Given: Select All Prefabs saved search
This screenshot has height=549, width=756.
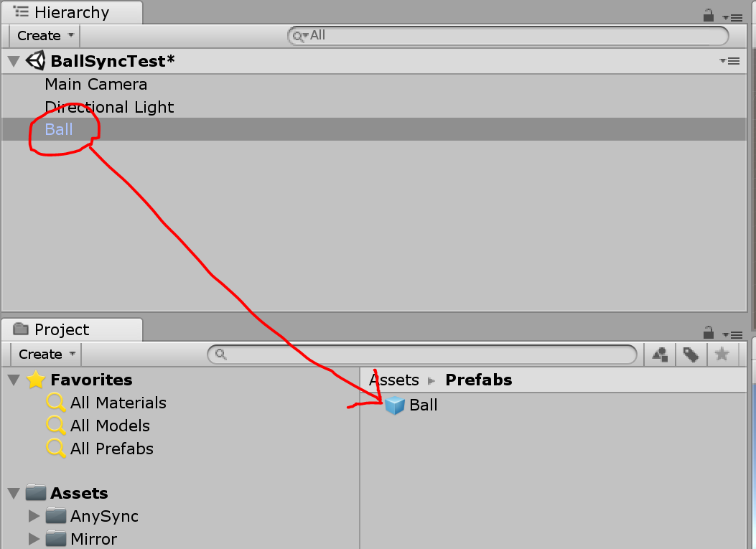Looking at the screenshot, I should point(111,449).
